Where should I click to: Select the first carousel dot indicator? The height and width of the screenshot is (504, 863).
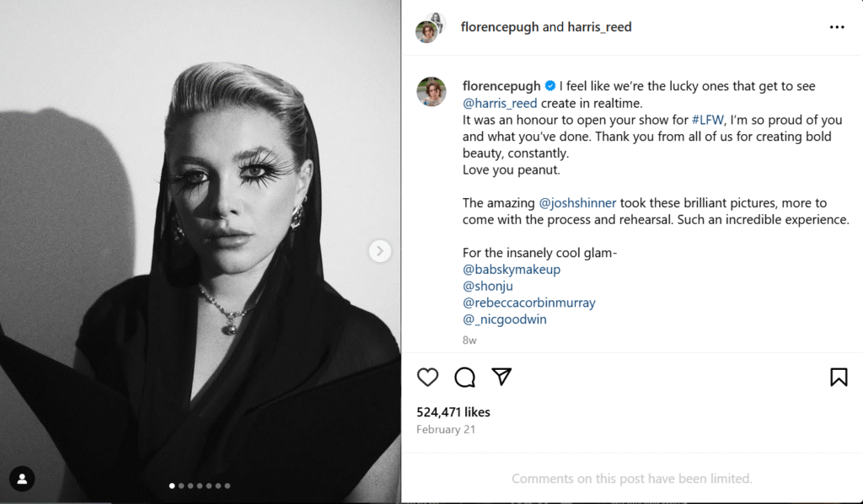tap(171, 485)
